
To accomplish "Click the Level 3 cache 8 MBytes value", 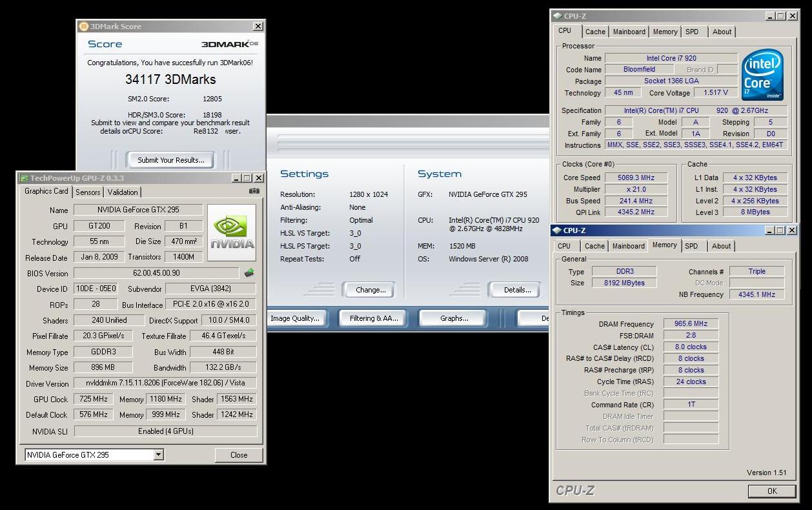I will pos(755,212).
